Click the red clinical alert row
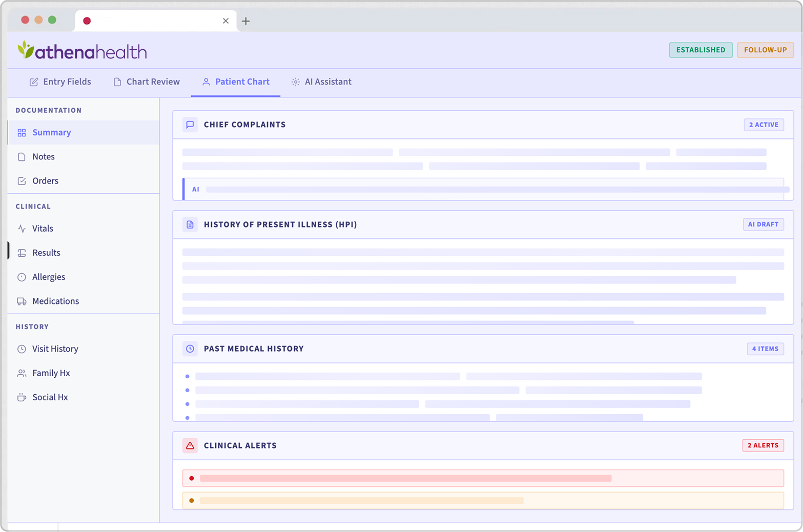Viewport: 803px width, 532px height. (483, 478)
